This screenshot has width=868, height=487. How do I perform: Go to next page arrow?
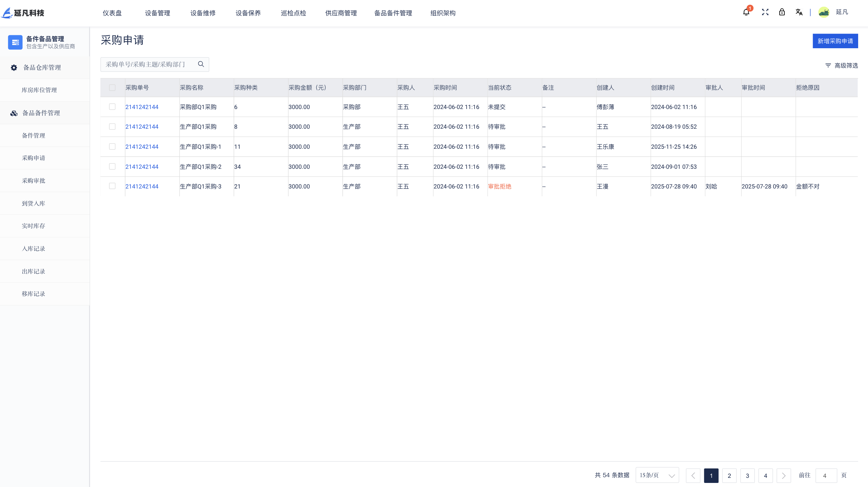click(x=783, y=475)
